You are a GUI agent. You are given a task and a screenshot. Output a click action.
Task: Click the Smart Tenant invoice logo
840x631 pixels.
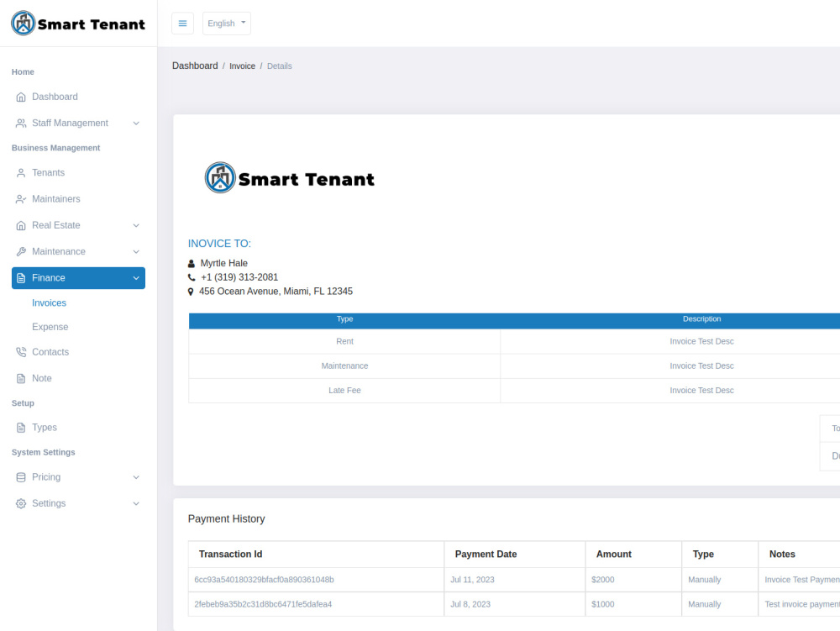click(289, 178)
